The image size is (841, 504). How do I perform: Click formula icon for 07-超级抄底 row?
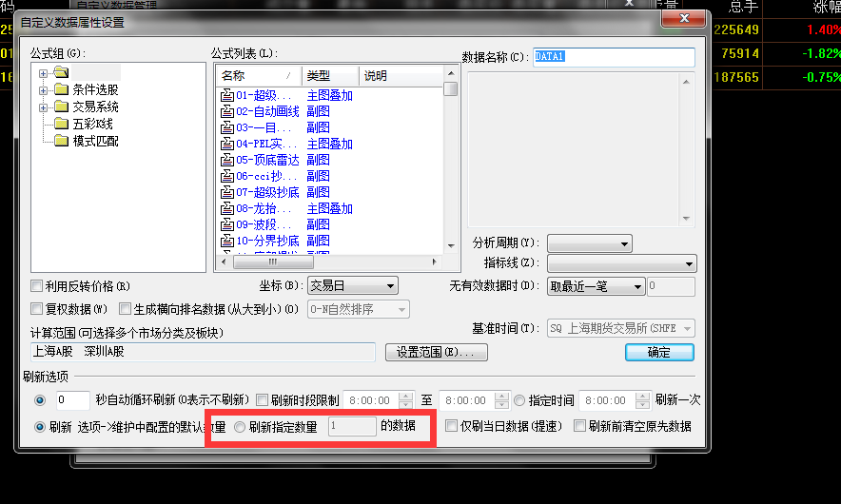click(x=227, y=192)
